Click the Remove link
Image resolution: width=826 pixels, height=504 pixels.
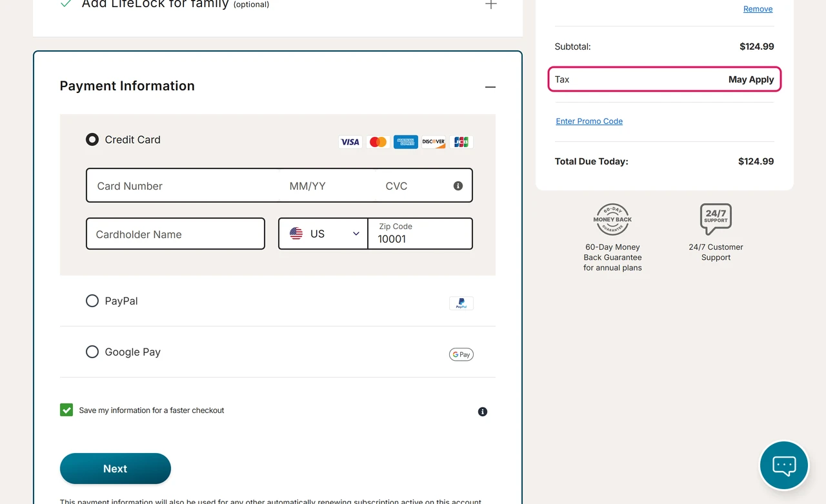758,9
